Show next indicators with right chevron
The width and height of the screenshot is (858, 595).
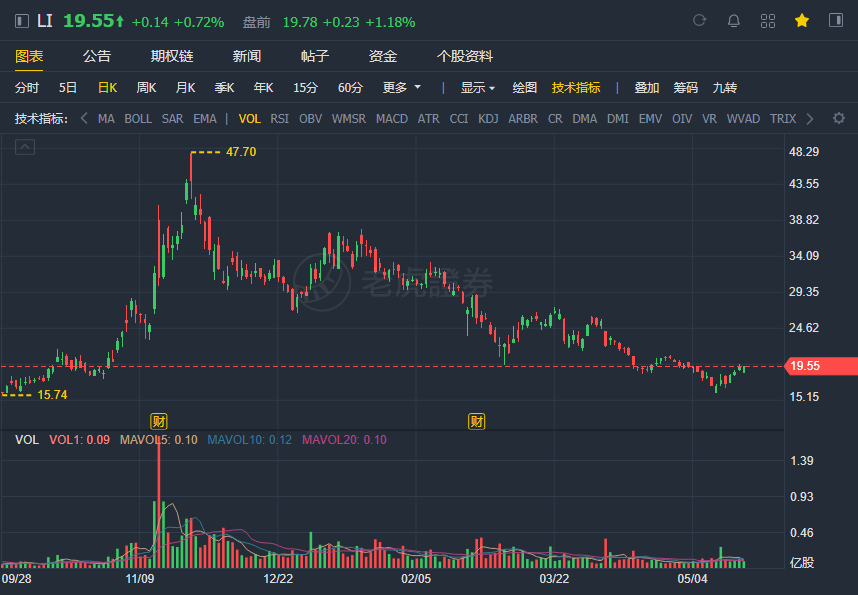(x=810, y=119)
